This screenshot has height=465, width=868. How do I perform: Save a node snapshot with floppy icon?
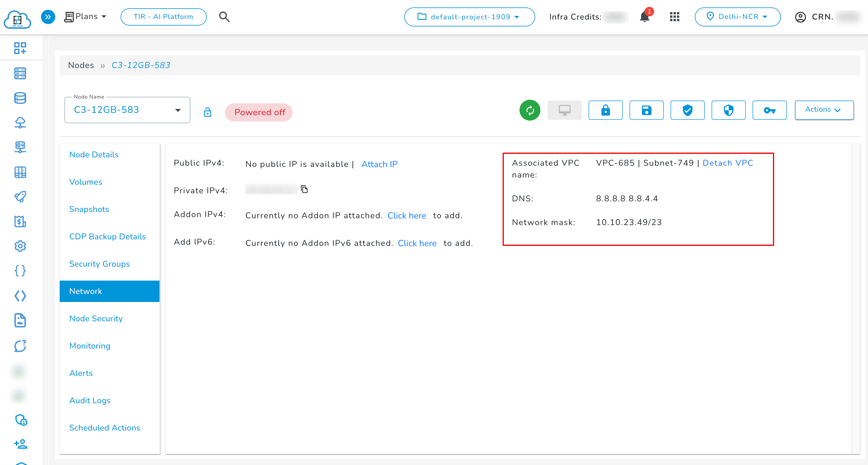coord(646,110)
